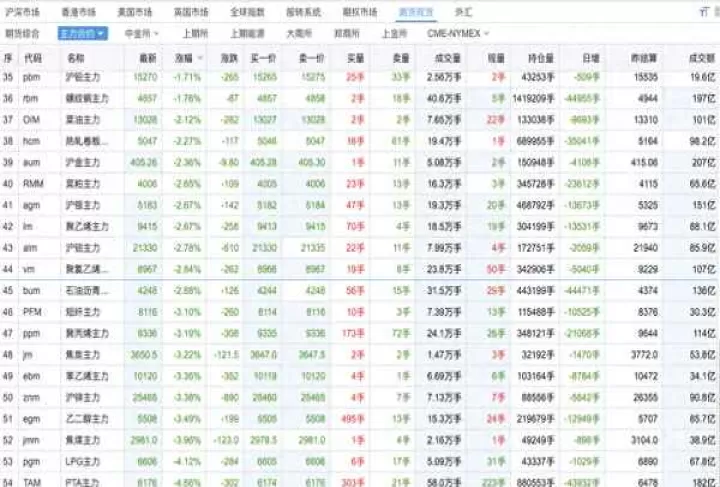Select the 上金所 exchange filter

tap(394, 34)
